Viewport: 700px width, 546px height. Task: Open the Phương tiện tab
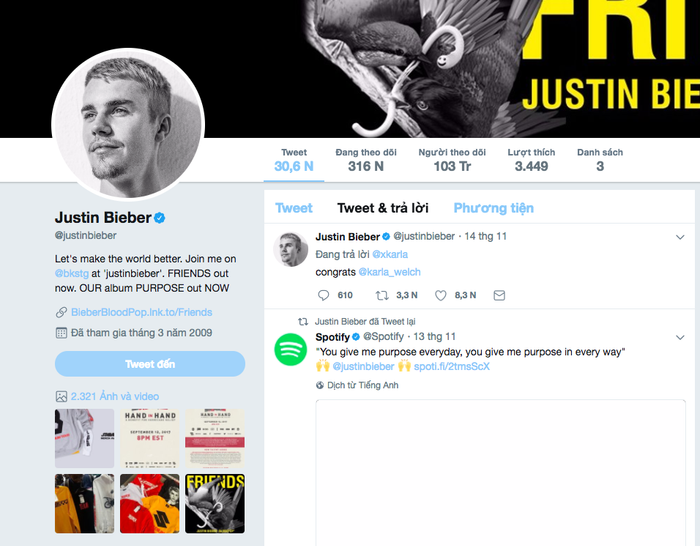pos(493,208)
